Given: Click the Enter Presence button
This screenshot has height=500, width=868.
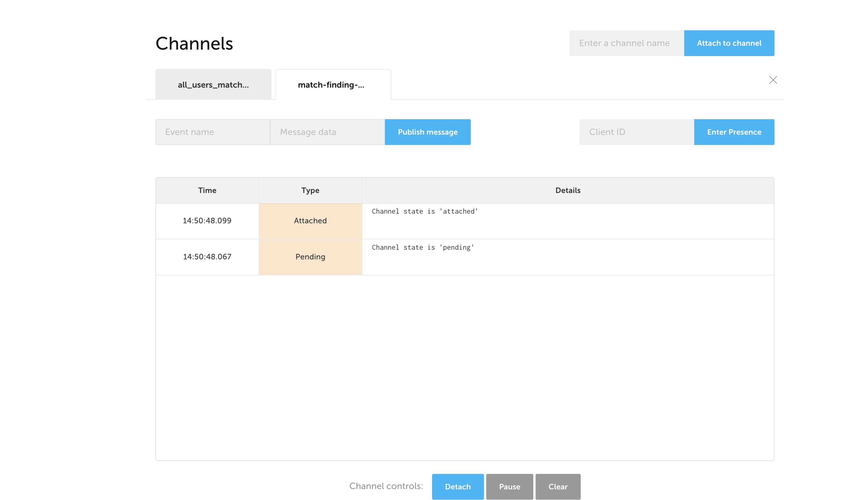Looking at the screenshot, I should [x=734, y=132].
